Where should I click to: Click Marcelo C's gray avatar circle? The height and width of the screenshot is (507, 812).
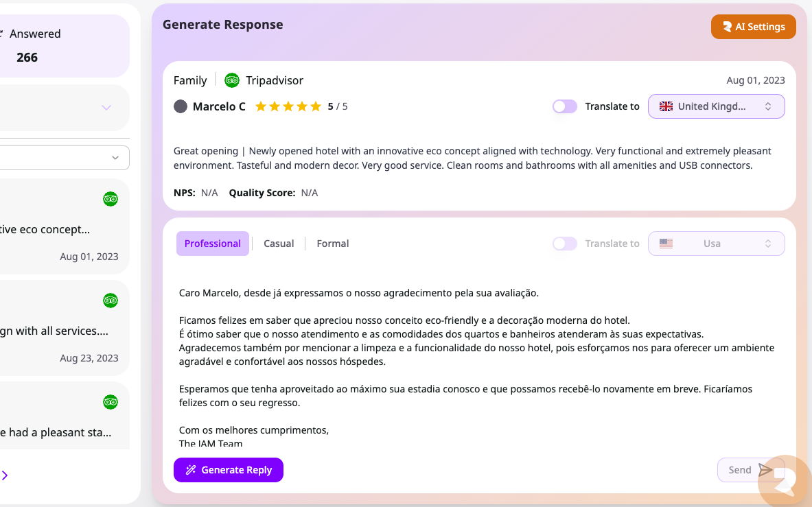(181, 106)
